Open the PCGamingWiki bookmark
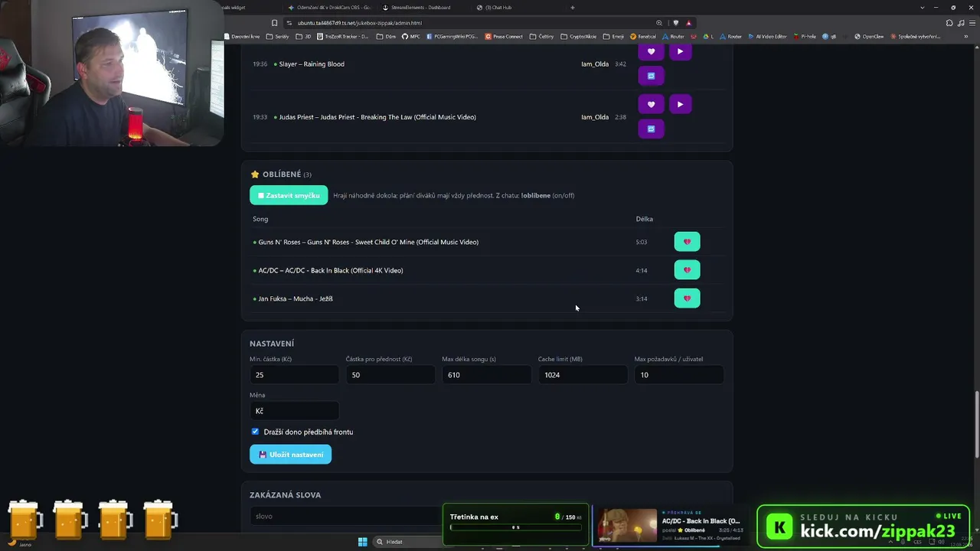The image size is (980, 551). 453,36
